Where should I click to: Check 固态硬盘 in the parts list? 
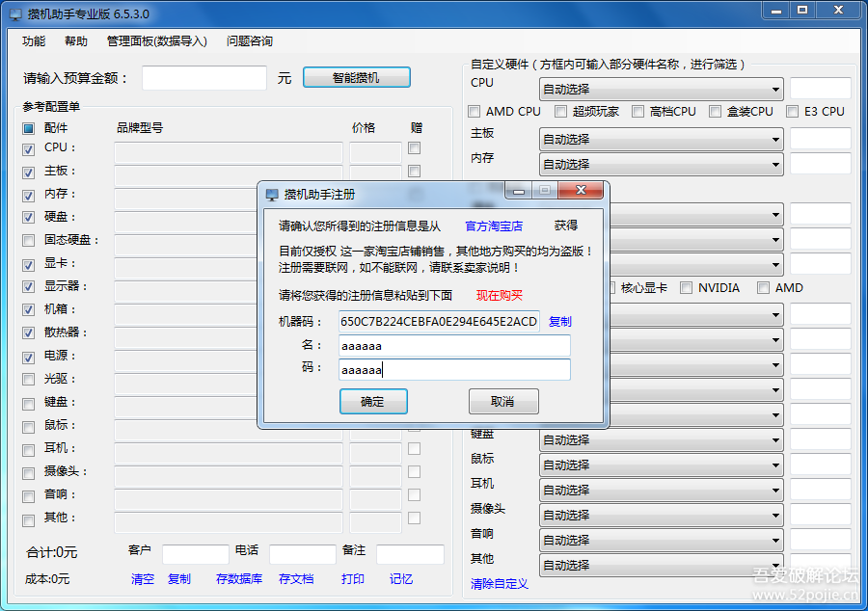(x=30, y=242)
